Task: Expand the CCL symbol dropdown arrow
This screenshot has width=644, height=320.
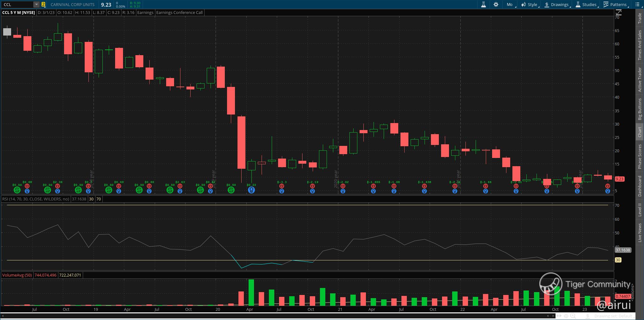Action: click(x=36, y=4)
